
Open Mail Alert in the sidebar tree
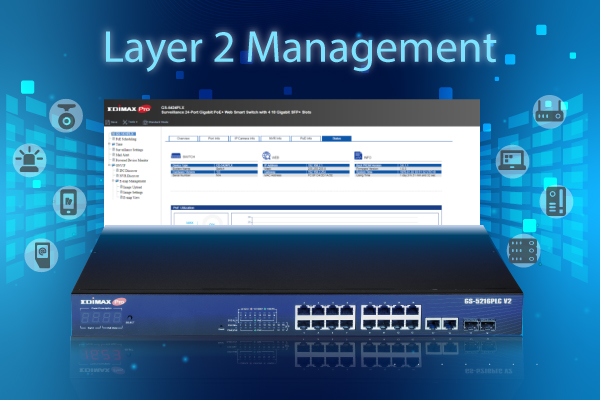tap(122, 155)
